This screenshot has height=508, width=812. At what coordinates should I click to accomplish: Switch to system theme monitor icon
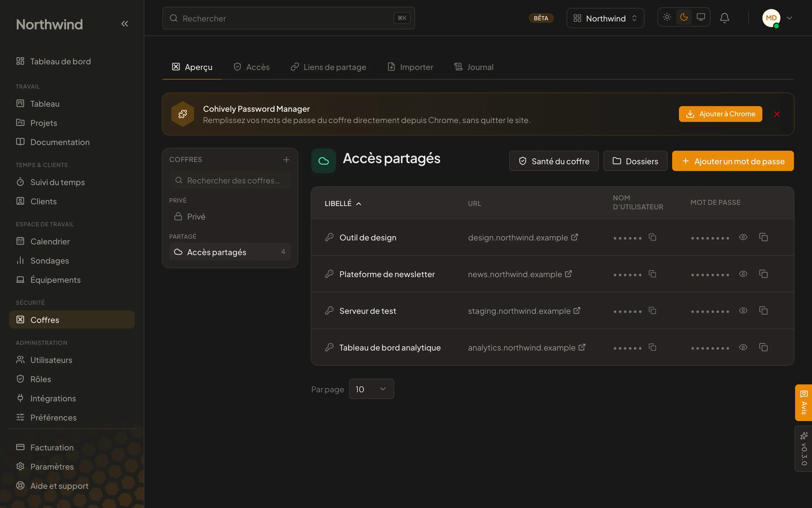pyautogui.click(x=701, y=17)
